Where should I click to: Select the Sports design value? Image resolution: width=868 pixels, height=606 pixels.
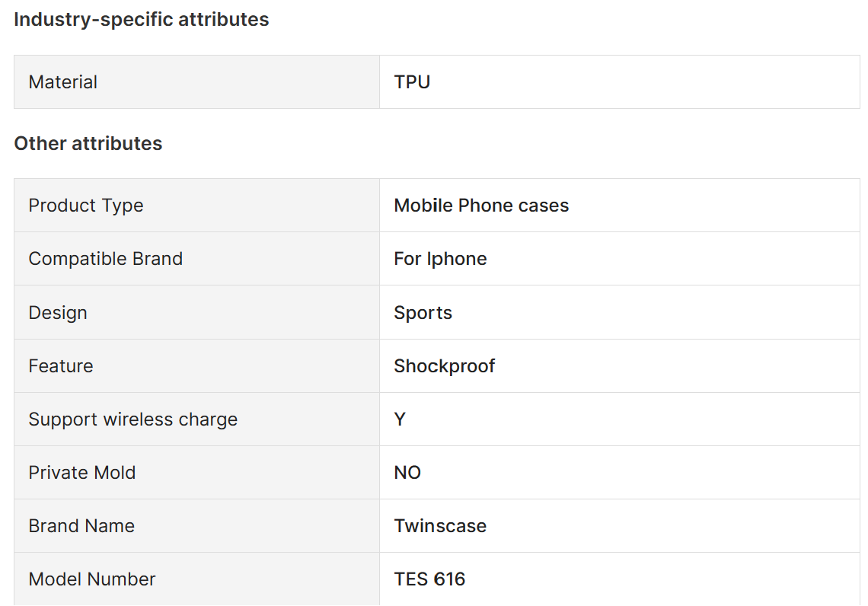pos(423,313)
